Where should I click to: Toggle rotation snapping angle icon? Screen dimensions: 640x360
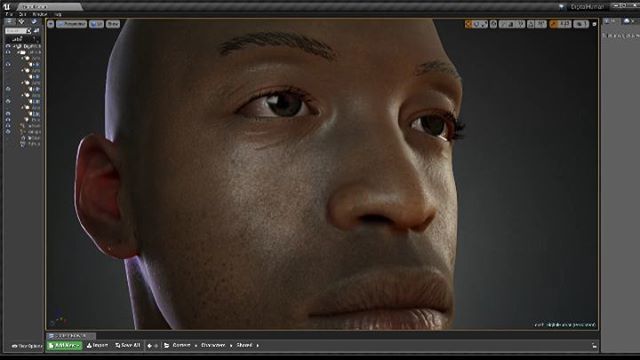tap(531, 24)
